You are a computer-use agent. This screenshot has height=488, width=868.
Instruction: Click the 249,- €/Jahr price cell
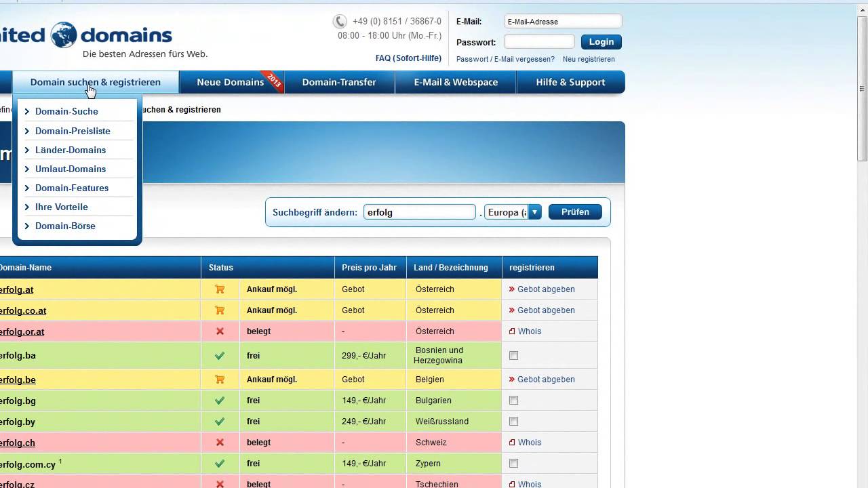[370, 422]
